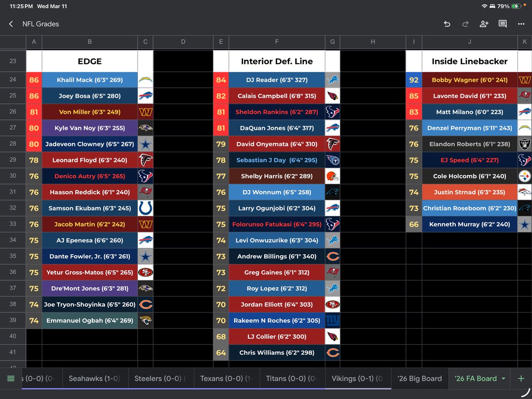Select column B header
This screenshot has width=532, height=399.
pos(90,42)
